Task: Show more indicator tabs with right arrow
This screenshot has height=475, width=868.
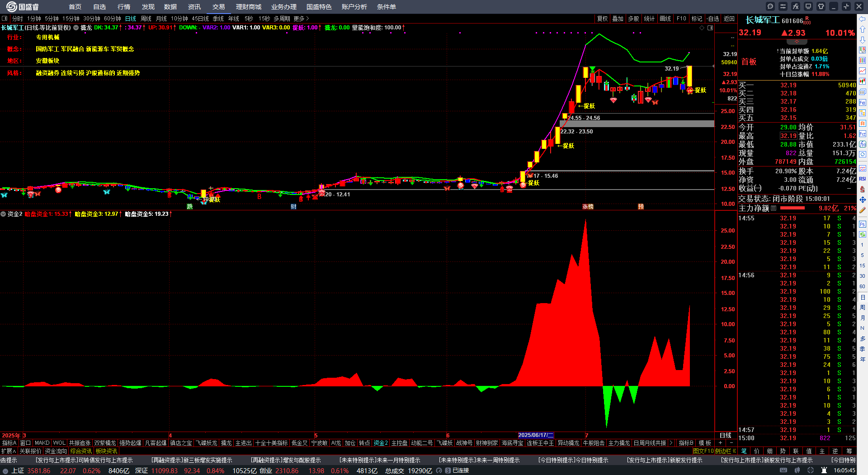Action: click(x=671, y=443)
